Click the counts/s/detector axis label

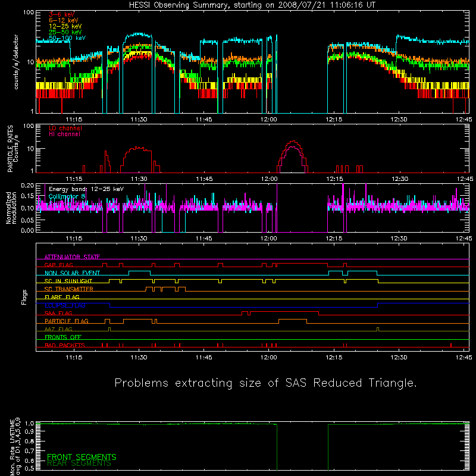(x=16, y=62)
